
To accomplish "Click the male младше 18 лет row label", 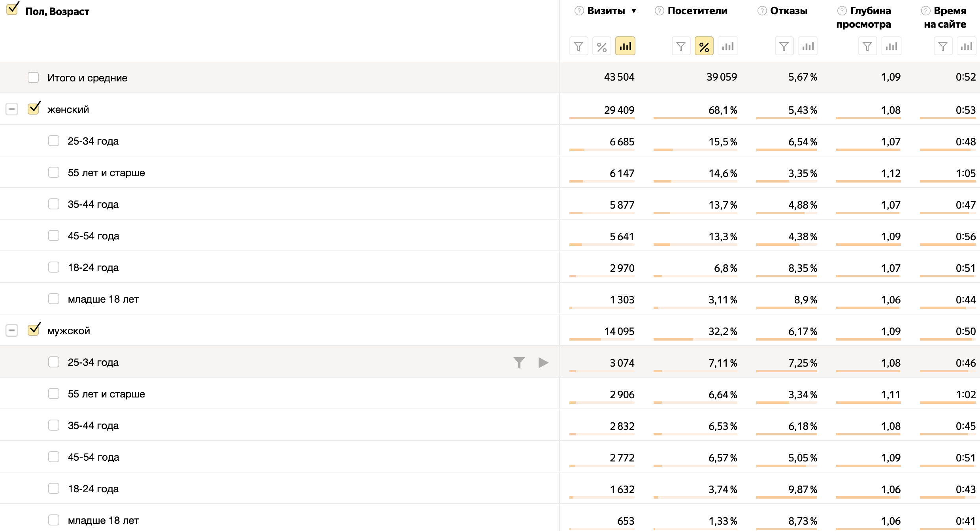I will [x=103, y=520].
